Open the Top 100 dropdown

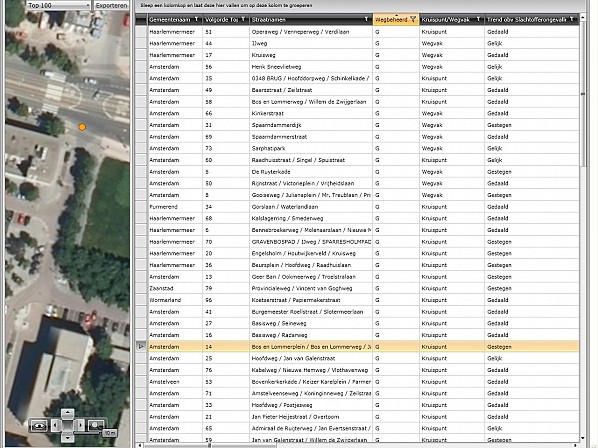(x=58, y=5)
